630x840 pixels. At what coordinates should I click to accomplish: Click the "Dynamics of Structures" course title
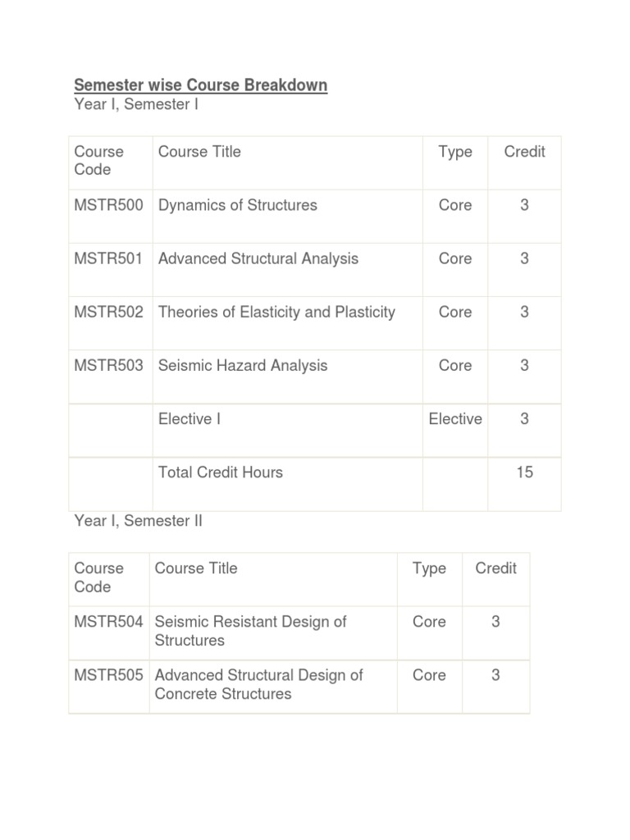point(237,205)
